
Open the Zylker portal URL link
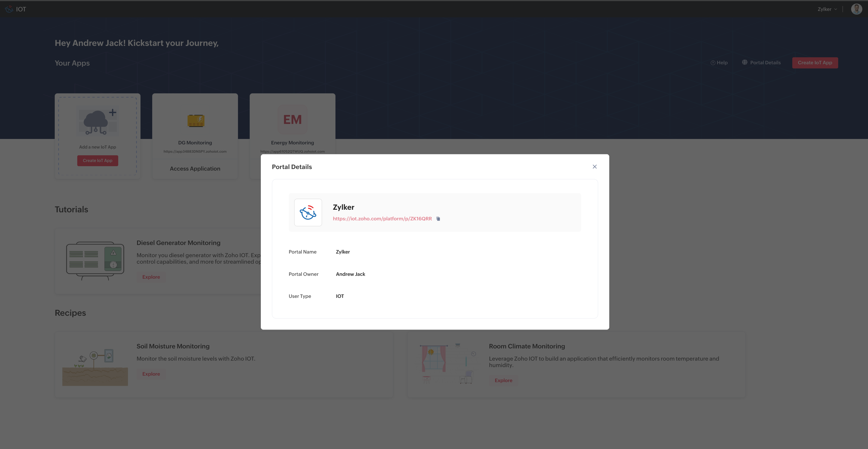coord(382,219)
